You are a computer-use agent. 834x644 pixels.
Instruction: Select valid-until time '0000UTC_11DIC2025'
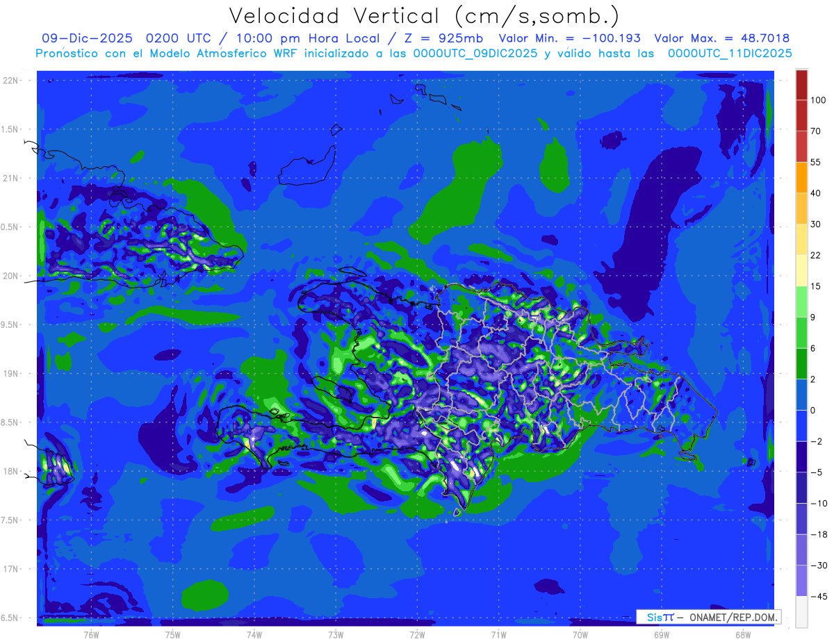[730, 53]
